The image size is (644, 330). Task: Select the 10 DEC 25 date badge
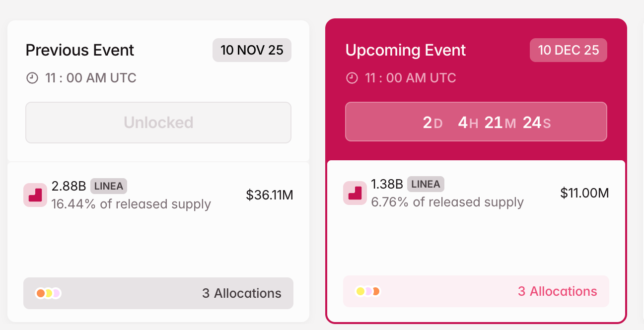coord(568,50)
